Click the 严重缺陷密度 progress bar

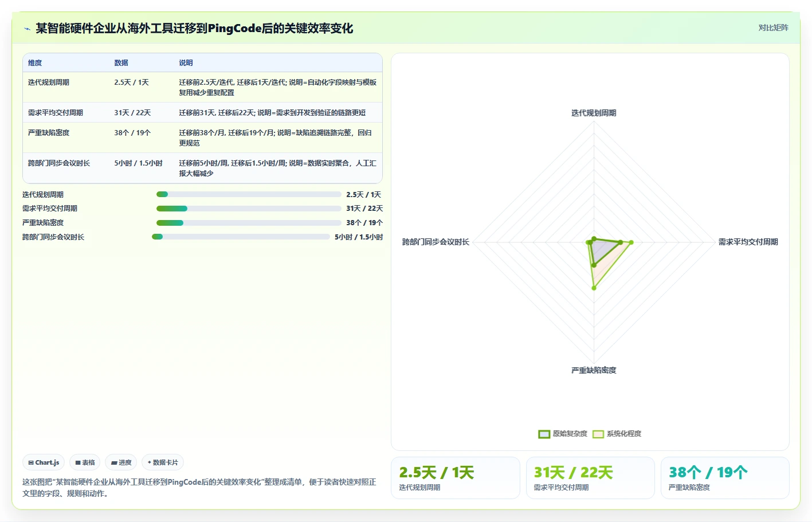(249, 223)
